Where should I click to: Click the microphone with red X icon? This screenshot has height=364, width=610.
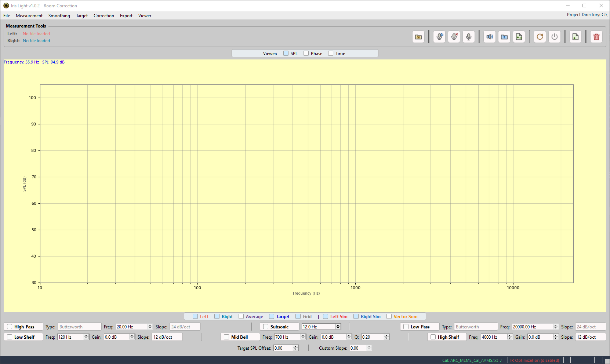[454, 37]
